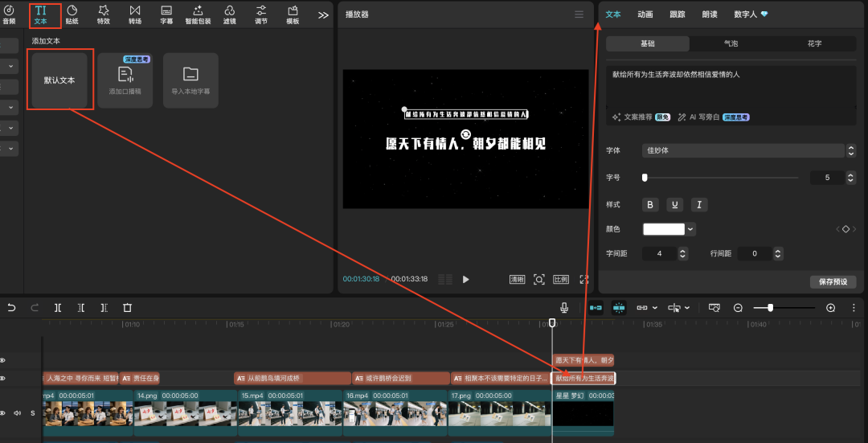Toggle bold text style
Screen dimensions: 868x443
tap(651, 205)
